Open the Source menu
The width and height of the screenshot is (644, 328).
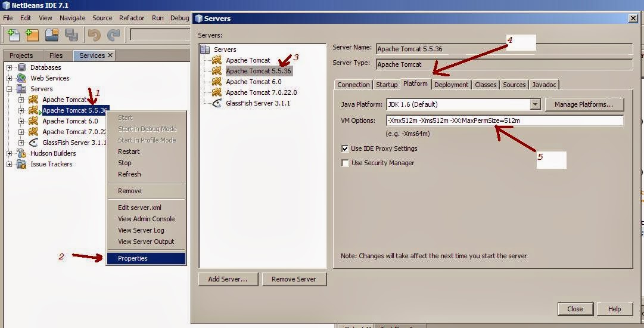[x=102, y=18]
